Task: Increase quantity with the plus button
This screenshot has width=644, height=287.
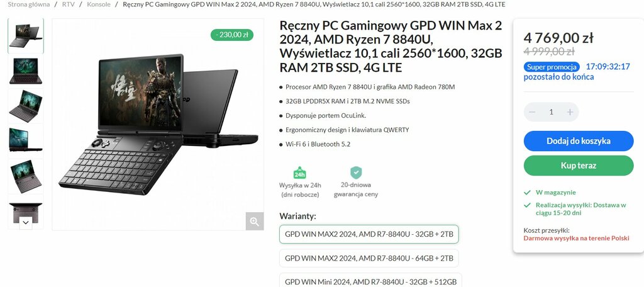Action: [570, 112]
